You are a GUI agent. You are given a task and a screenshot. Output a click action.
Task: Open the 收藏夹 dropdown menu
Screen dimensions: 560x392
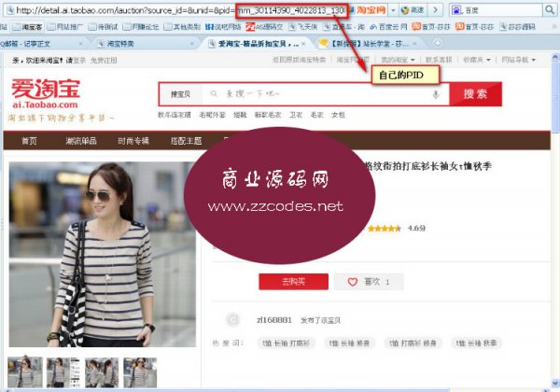(x=476, y=60)
